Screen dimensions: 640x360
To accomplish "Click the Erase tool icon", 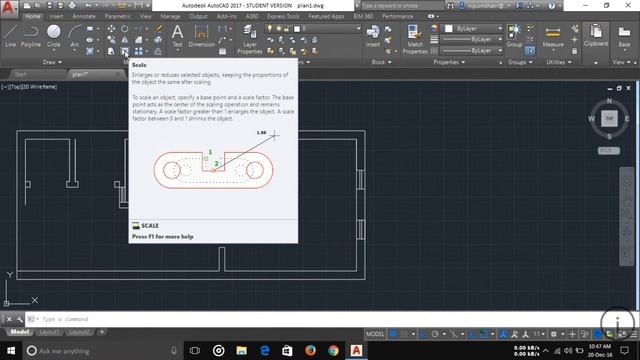I will 158,29.
